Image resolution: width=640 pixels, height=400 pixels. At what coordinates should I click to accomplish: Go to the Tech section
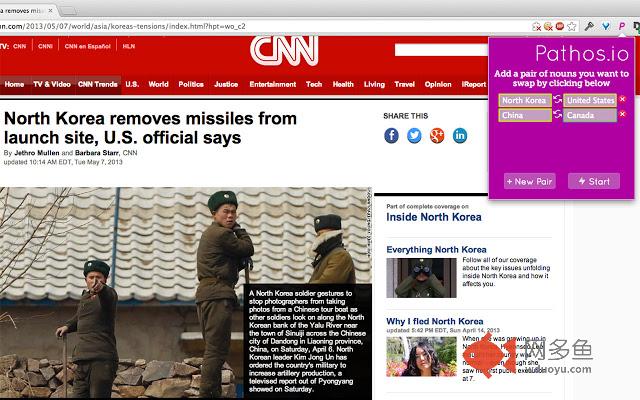[314, 84]
